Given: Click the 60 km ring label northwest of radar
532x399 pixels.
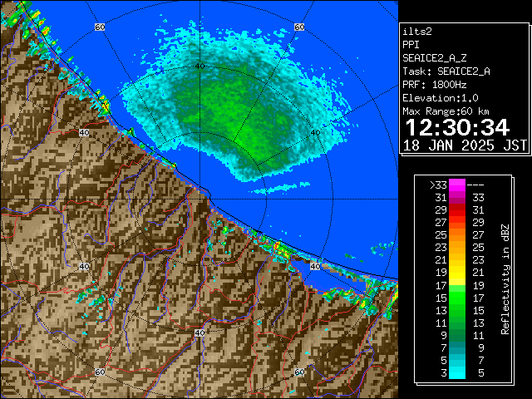Looking at the screenshot, I should [100, 27].
